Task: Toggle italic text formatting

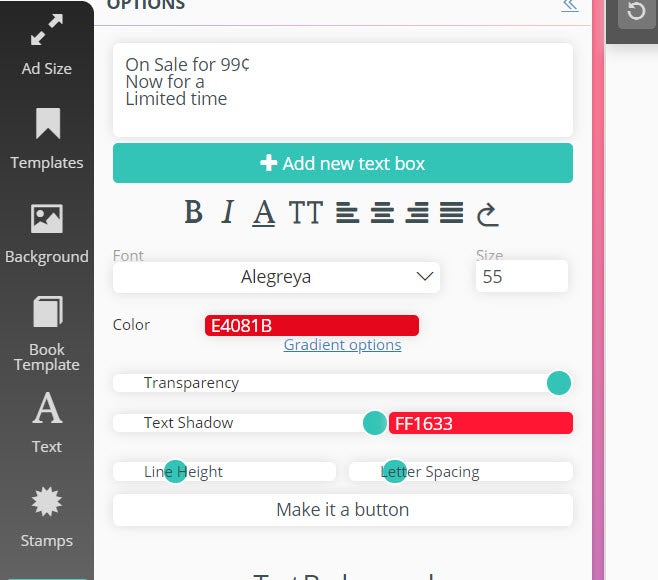Action: click(228, 212)
